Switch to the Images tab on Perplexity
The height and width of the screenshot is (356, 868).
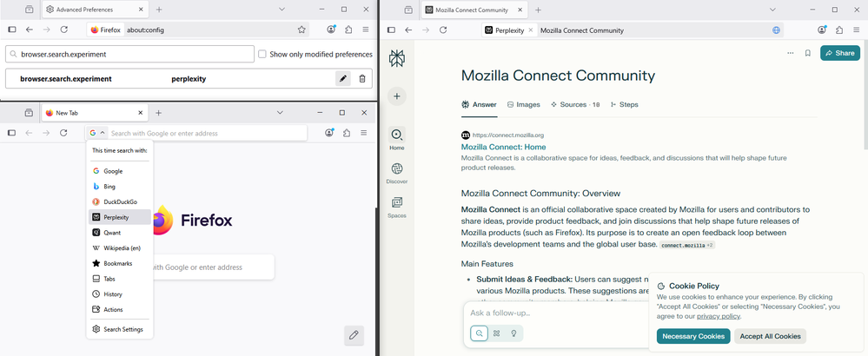(x=524, y=104)
